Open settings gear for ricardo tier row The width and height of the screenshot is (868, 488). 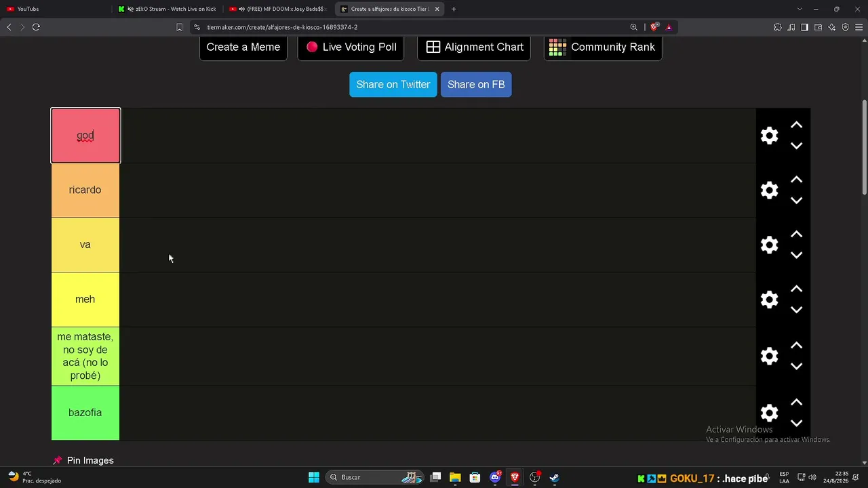[769, 190]
